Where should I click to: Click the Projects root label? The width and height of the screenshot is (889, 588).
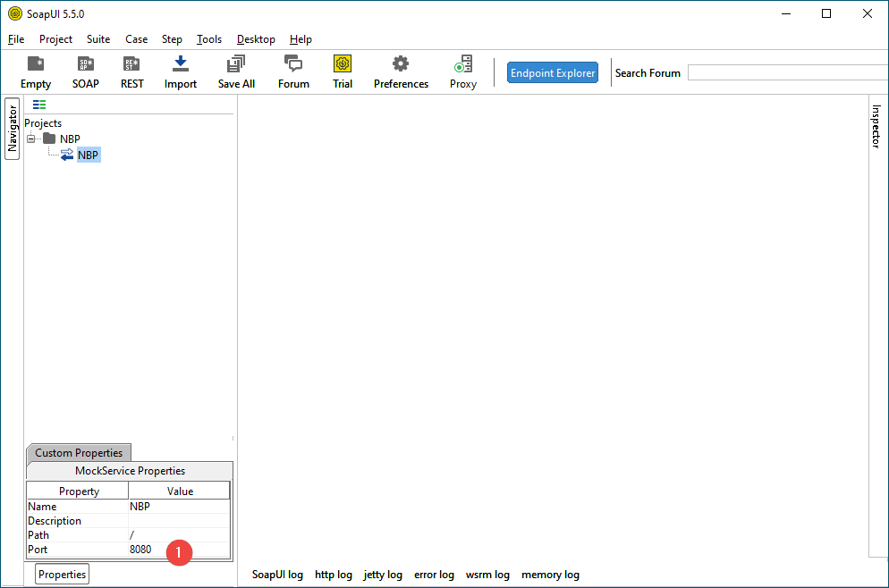(x=43, y=123)
